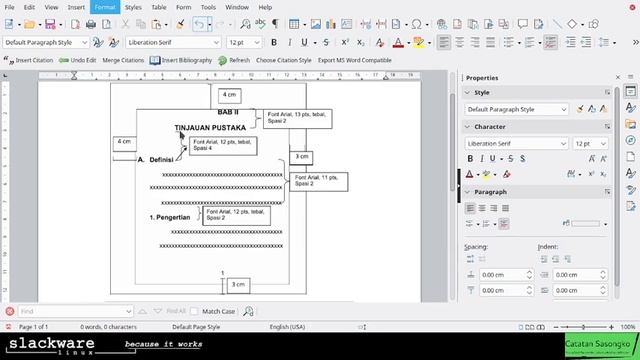The height and width of the screenshot is (360, 640).
Task: Click the Save document icon
Action: (x=50, y=24)
